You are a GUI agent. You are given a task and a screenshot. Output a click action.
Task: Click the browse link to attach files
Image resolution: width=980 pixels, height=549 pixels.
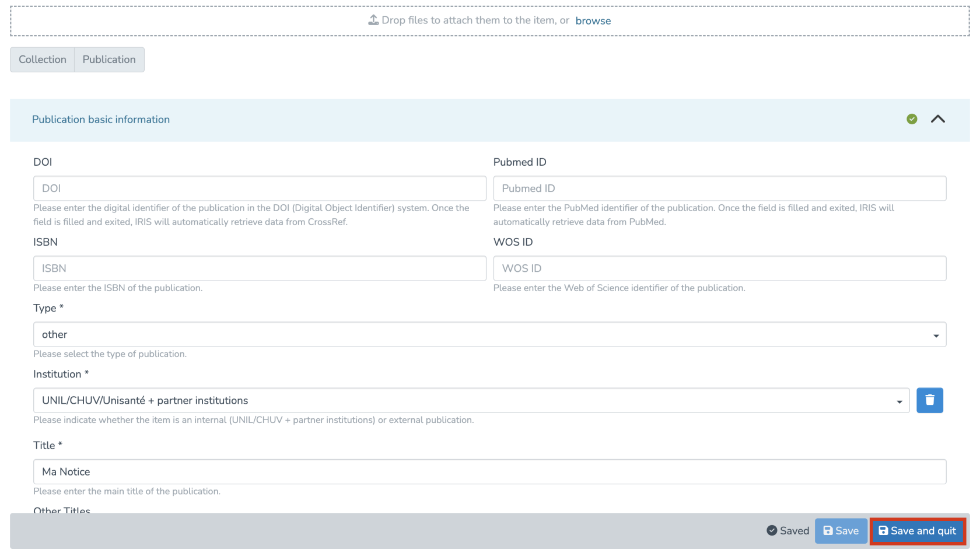click(593, 21)
